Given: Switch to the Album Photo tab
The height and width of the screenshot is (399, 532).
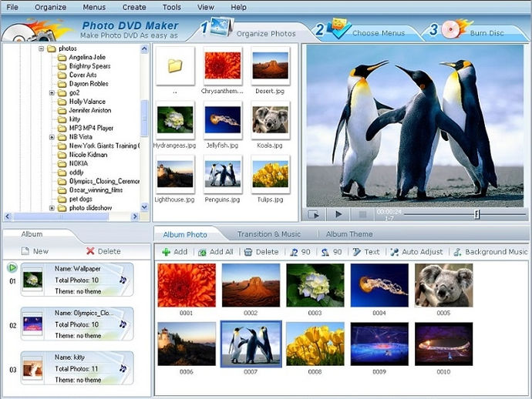Looking at the screenshot, I should pos(185,234).
